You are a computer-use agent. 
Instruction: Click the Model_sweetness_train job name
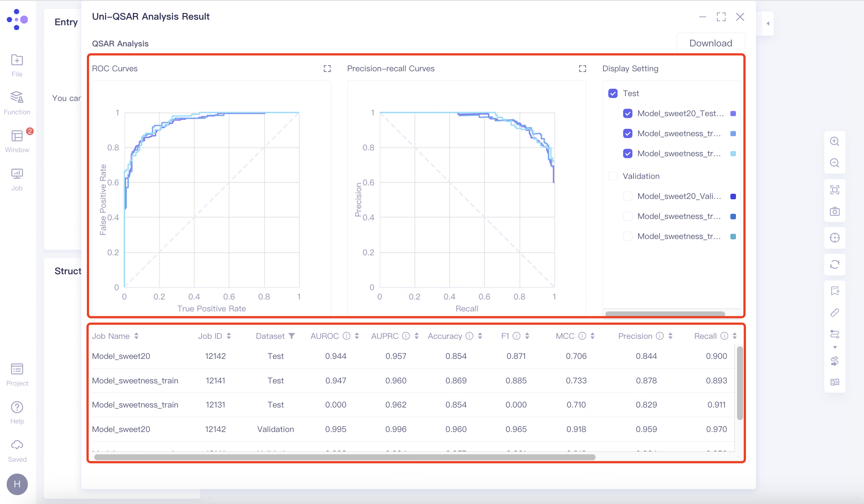(135, 380)
